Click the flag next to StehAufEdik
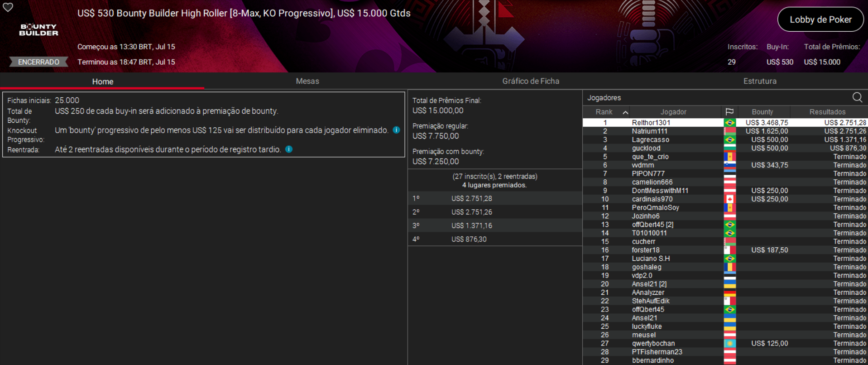The image size is (868, 365). 729,301
